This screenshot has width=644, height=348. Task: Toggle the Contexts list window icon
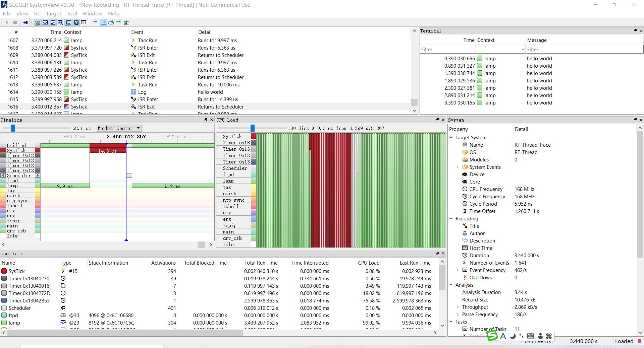point(84,22)
